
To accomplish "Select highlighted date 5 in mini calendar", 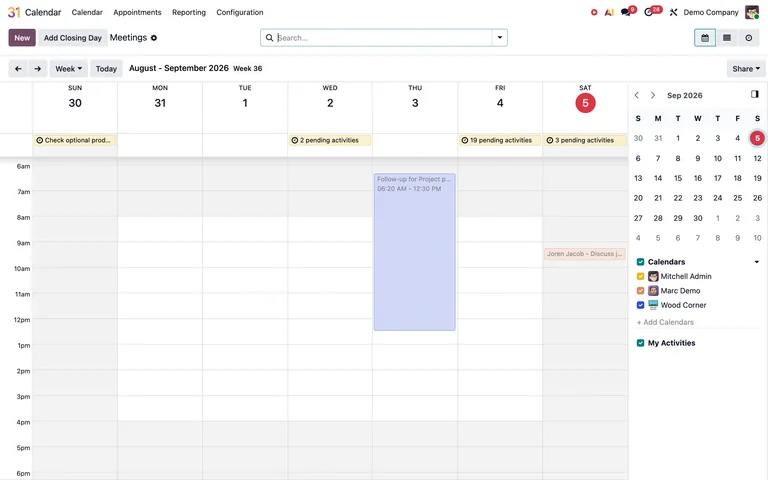I will pos(757,138).
